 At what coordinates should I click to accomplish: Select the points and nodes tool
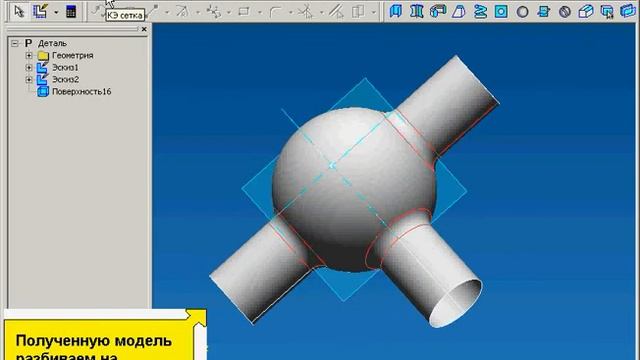[x=213, y=11]
